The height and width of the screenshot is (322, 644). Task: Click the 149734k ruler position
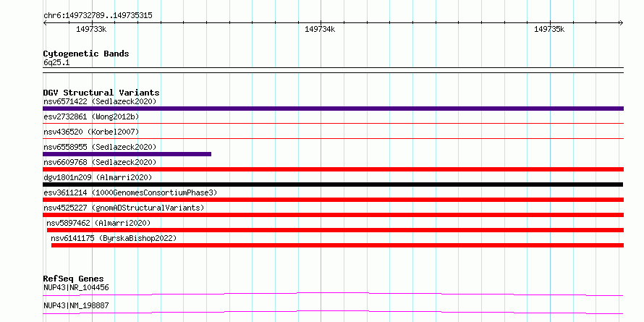click(320, 29)
